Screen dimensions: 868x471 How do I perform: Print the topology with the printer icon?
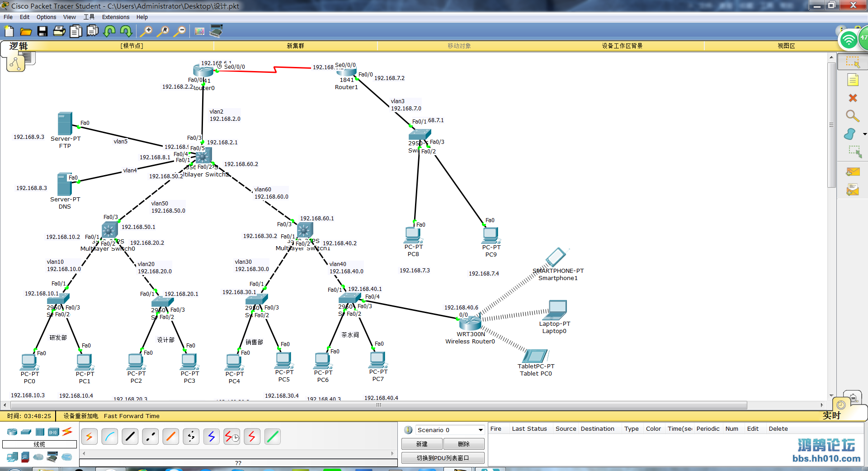59,31
